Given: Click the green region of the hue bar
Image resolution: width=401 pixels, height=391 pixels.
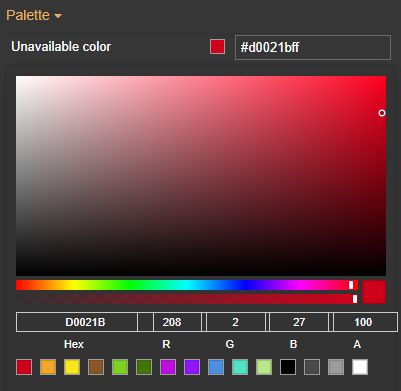Looking at the screenshot, I should (x=130, y=285).
